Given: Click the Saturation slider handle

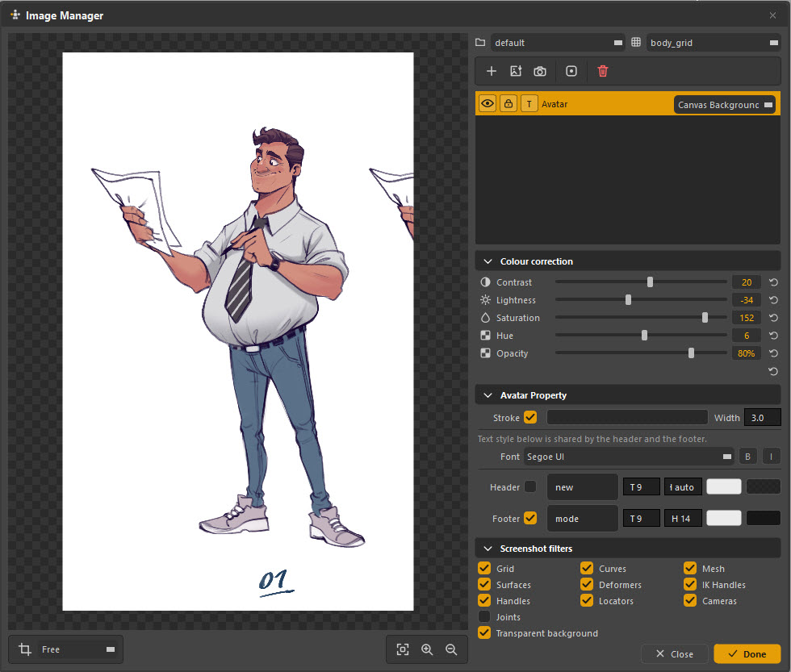Looking at the screenshot, I should (x=705, y=317).
